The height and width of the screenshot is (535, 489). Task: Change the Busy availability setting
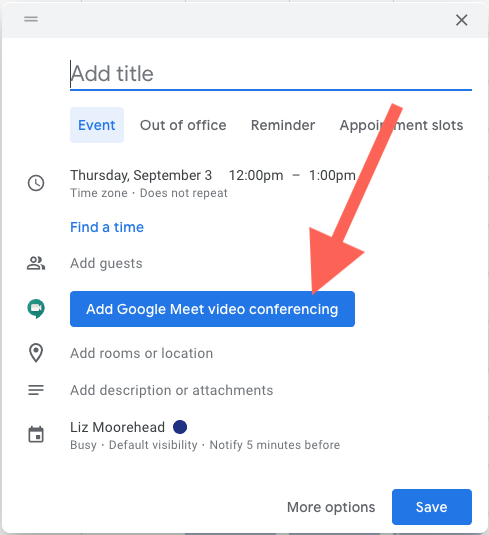(x=83, y=445)
